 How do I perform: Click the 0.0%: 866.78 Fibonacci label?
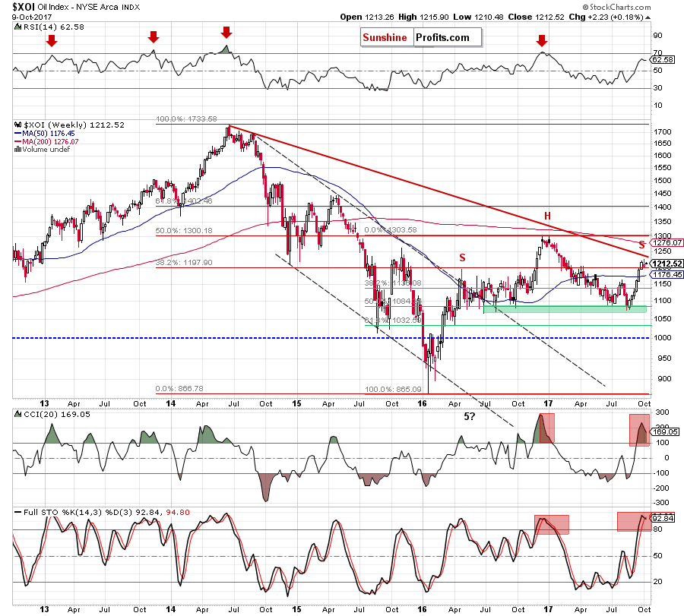[x=179, y=388]
